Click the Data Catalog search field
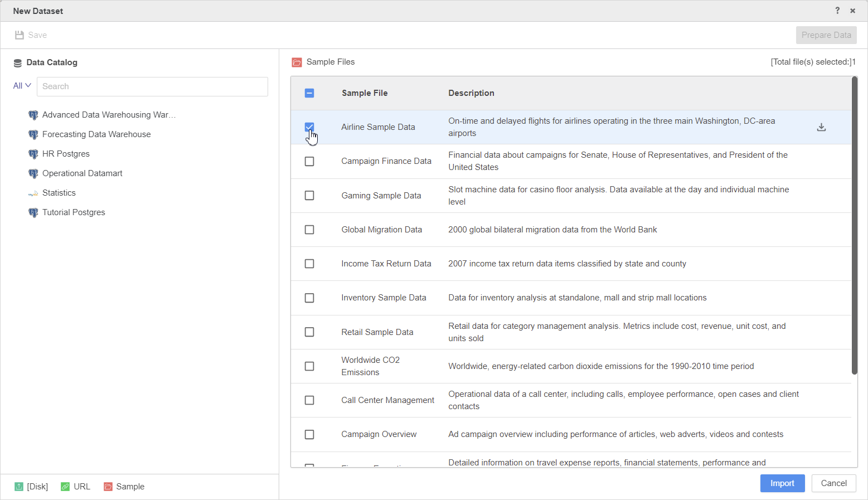 click(x=152, y=86)
